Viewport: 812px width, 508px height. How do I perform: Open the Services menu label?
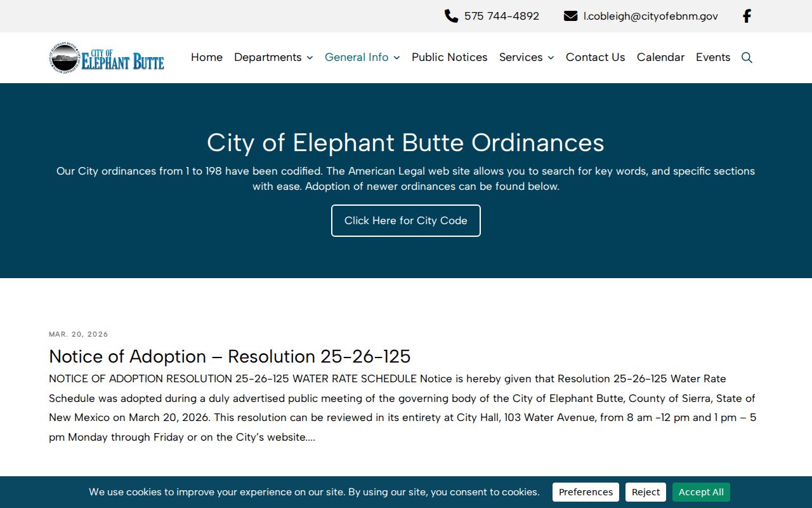pos(521,57)
